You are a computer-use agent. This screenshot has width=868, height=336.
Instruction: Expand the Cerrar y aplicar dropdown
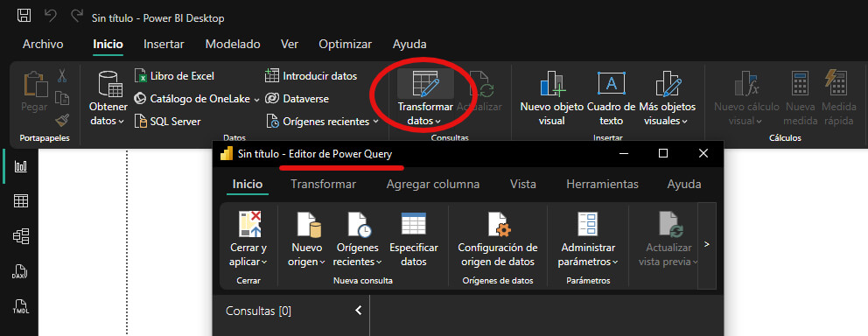(264, 262)
